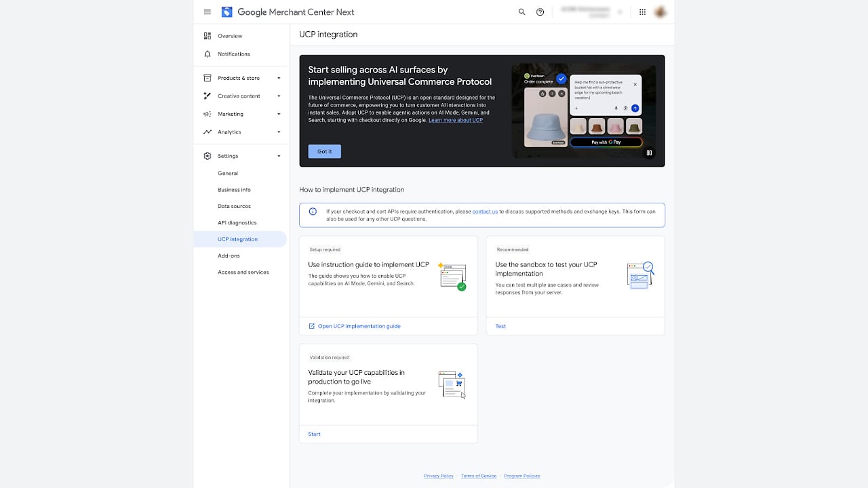Screen dimensions: 868x488
Task: Click the info icon in the notice
Action: (313, 211)
